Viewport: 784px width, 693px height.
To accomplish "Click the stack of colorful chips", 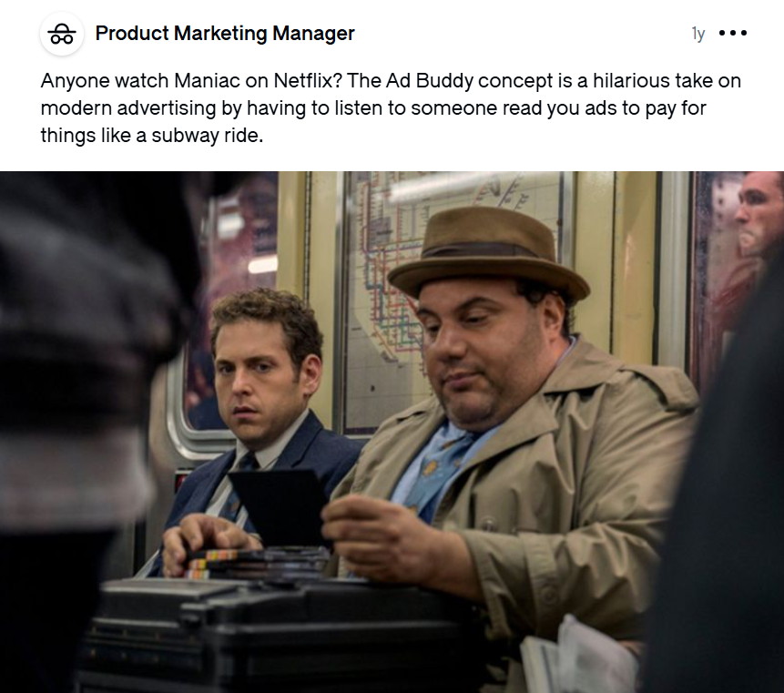I will [x=210, y=563].
